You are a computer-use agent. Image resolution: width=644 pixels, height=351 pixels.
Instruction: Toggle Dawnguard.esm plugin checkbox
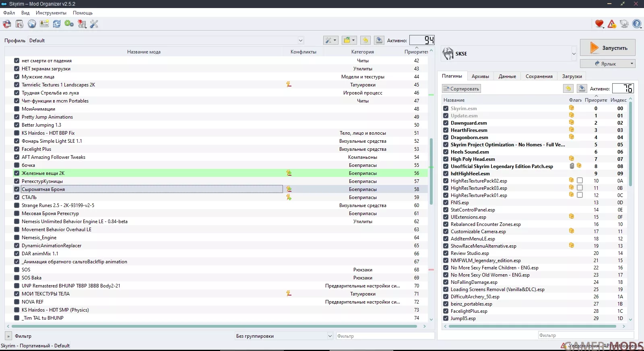446,123
